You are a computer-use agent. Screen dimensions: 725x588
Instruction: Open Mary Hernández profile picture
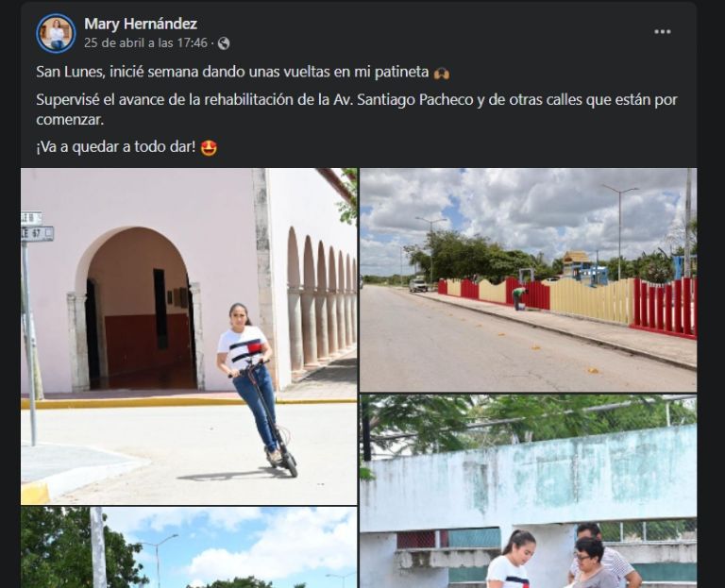(x=56, y=33)
